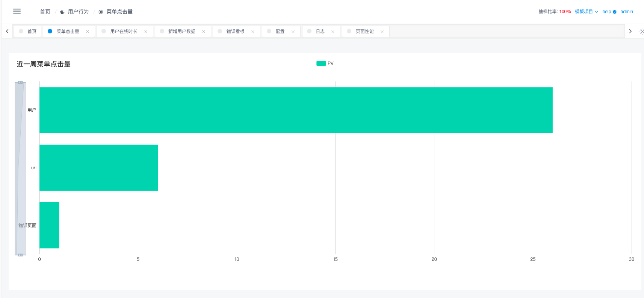Select the 菜单点击量 tab
Viewport: 644px width, 298px height.
click(x=68, y=32)
